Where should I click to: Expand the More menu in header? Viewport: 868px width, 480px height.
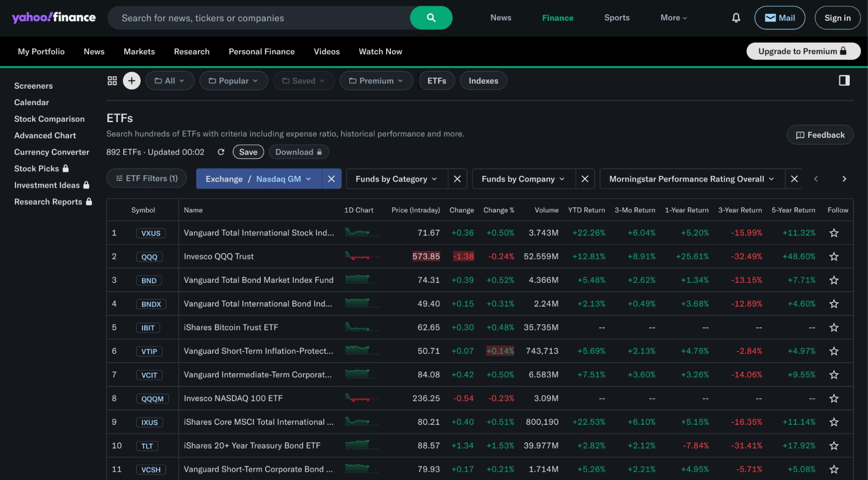[x=673, y=18]
